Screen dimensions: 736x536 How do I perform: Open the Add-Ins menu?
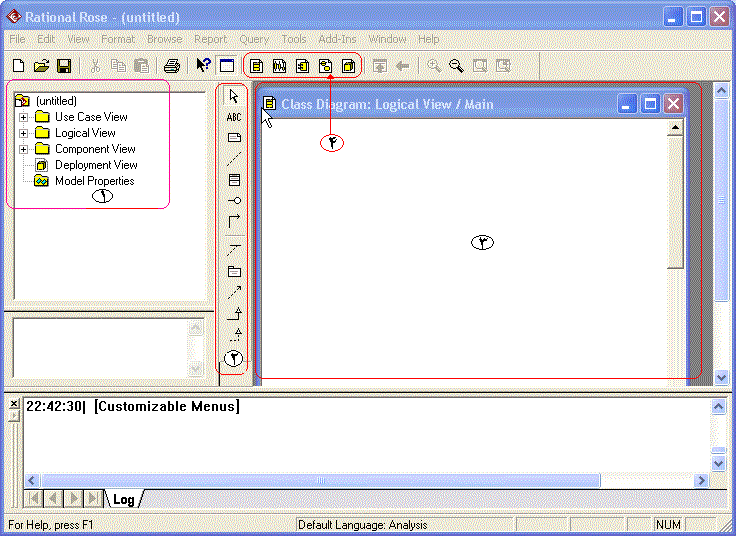point(337,39)
